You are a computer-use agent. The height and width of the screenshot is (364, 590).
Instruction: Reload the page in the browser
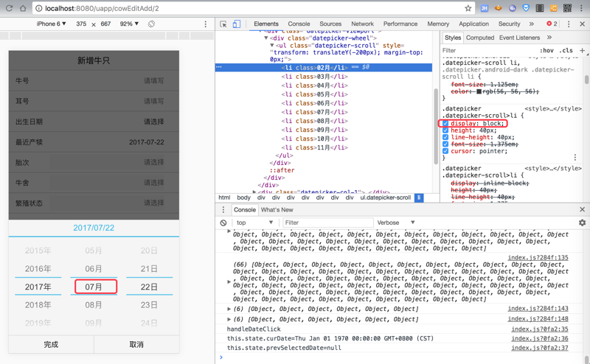(x=10, y=8)
